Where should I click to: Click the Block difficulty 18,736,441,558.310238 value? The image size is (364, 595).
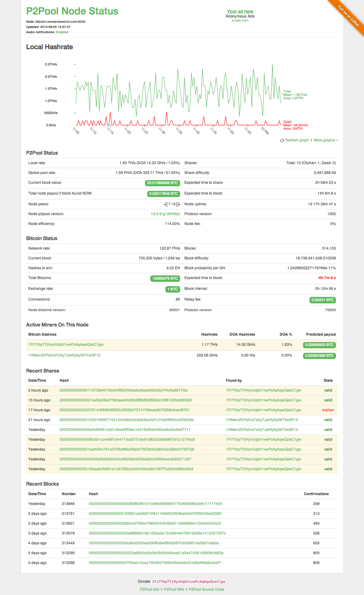[316, 258]
